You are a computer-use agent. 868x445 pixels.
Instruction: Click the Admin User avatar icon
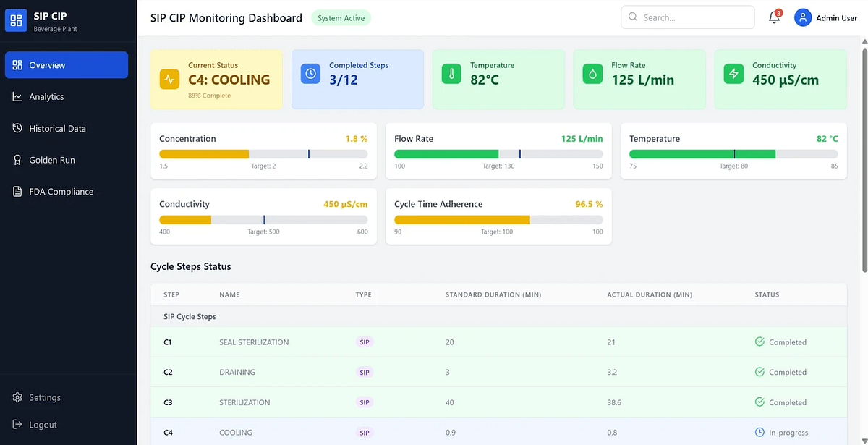[x=803, y=17]
